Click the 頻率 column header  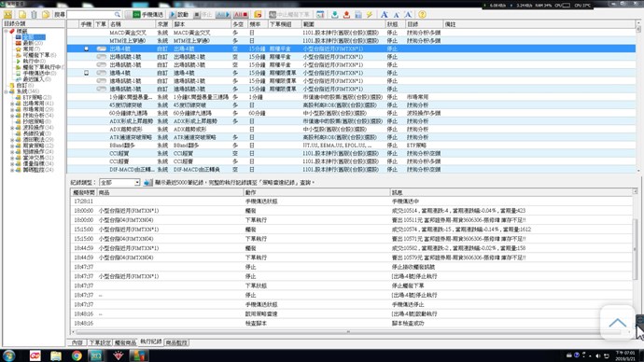258,24
